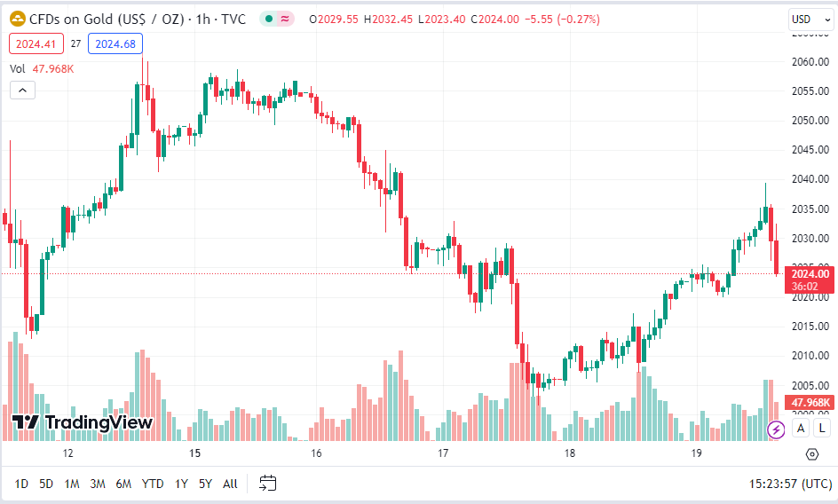
Task: Toggle auto scale A button
Action: tap(801, 428)
